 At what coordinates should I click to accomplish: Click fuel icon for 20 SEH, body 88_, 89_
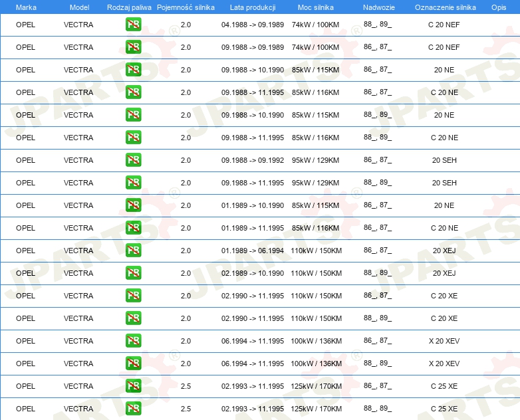[133, 182]
